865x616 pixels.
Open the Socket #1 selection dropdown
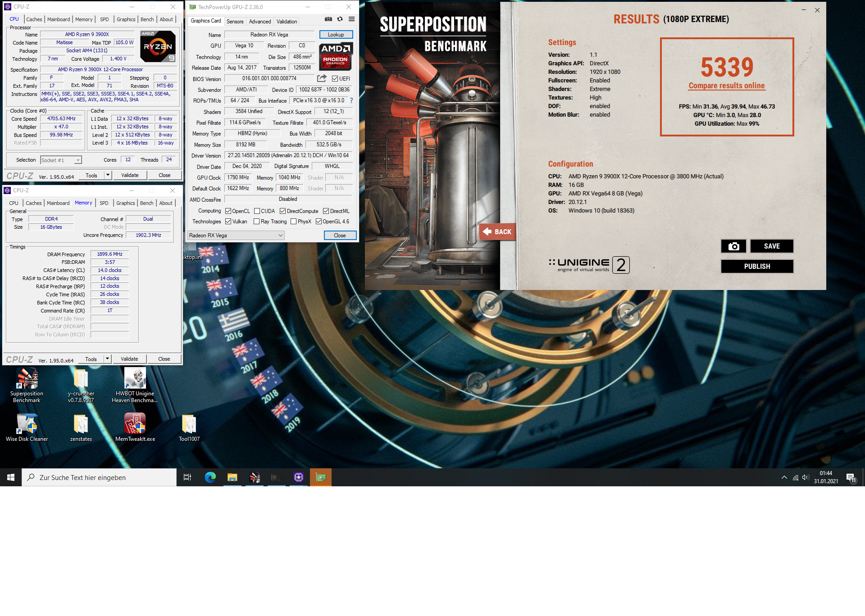click(x=61, y=160)
